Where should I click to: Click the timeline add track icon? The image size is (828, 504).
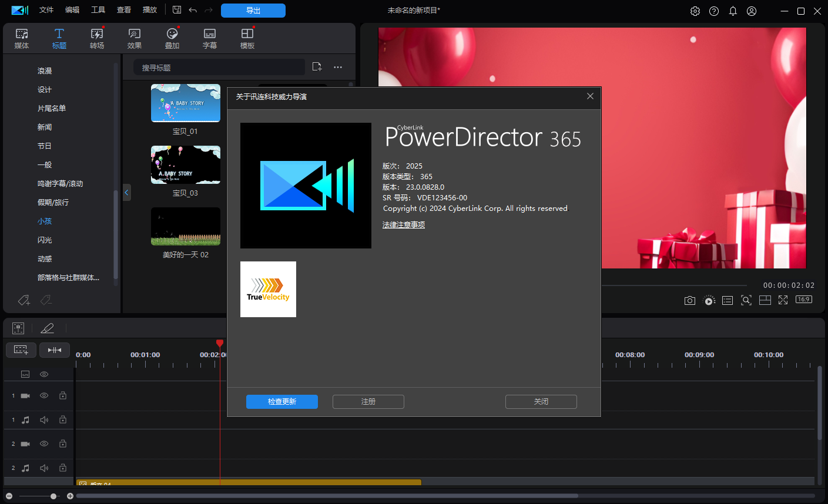pos(21,350)
